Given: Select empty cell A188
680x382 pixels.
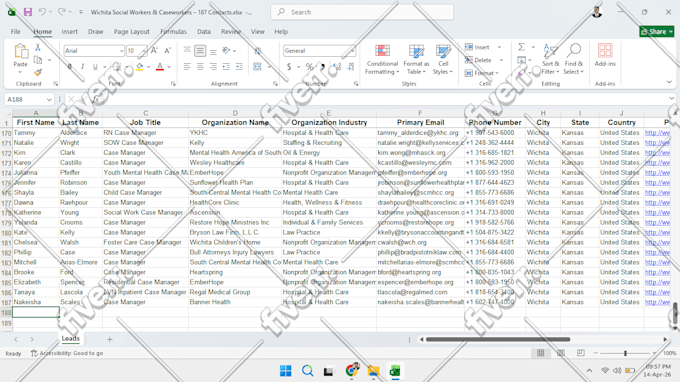Looking at the screenshot, I should coord(36,312).
